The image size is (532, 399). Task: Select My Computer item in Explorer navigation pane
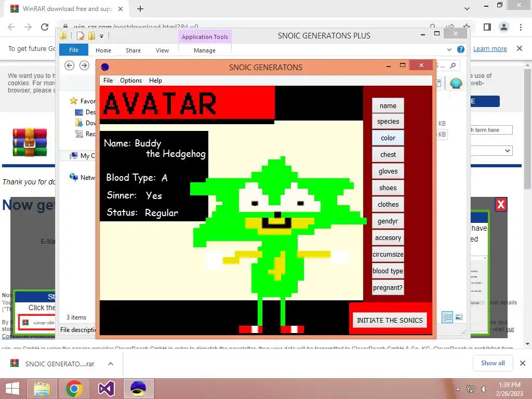pyautogui.click(x=82, y=155)
